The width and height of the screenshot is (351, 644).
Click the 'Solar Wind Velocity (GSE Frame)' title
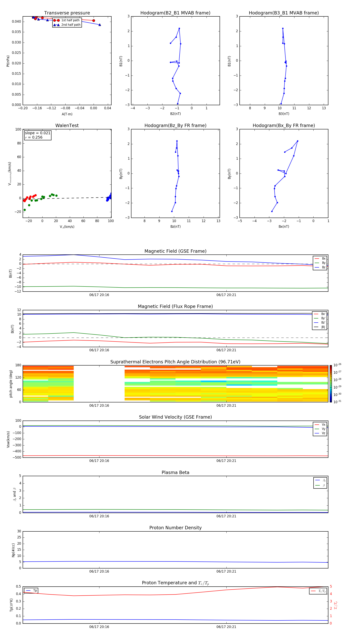[175, 417]
